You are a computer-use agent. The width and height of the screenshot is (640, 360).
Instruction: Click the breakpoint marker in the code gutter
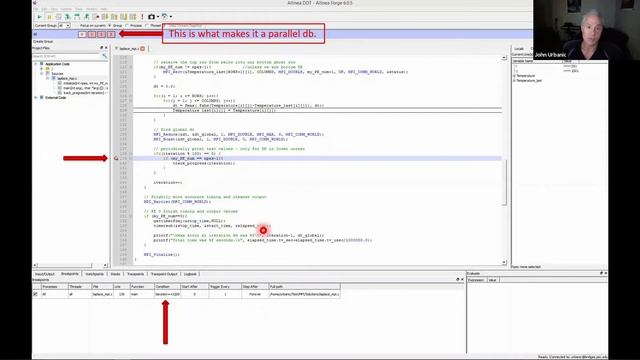point(116,158)
